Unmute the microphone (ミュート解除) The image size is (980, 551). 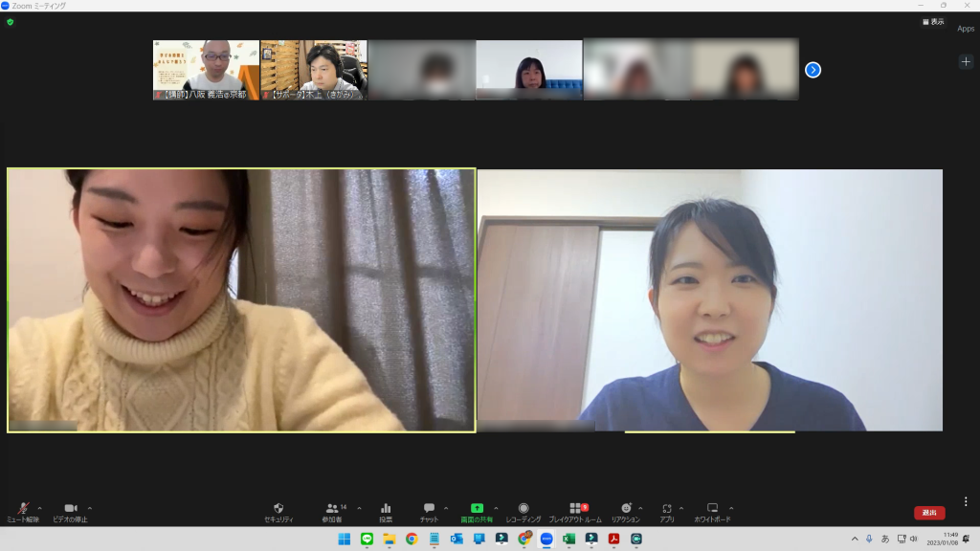coord(23,508)
